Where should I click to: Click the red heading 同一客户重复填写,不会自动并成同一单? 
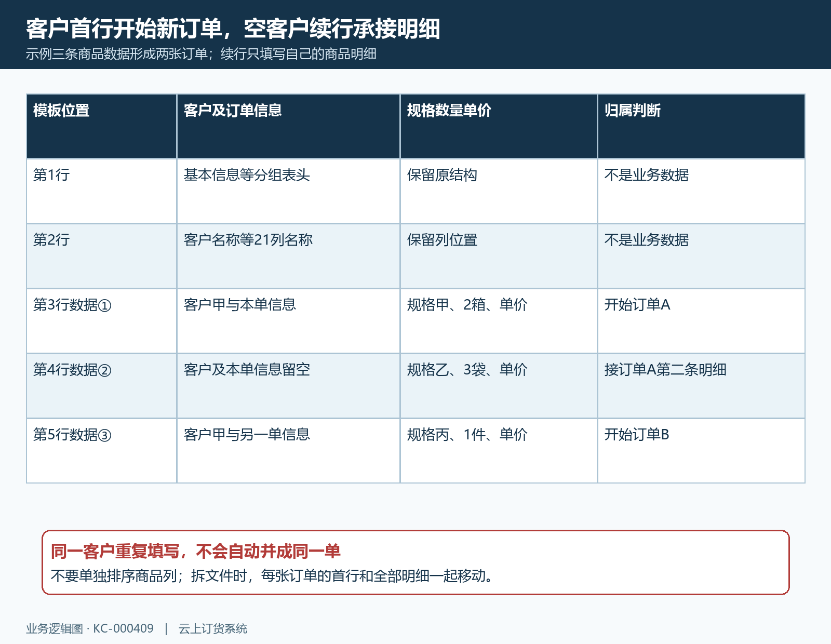pos(196,551)
